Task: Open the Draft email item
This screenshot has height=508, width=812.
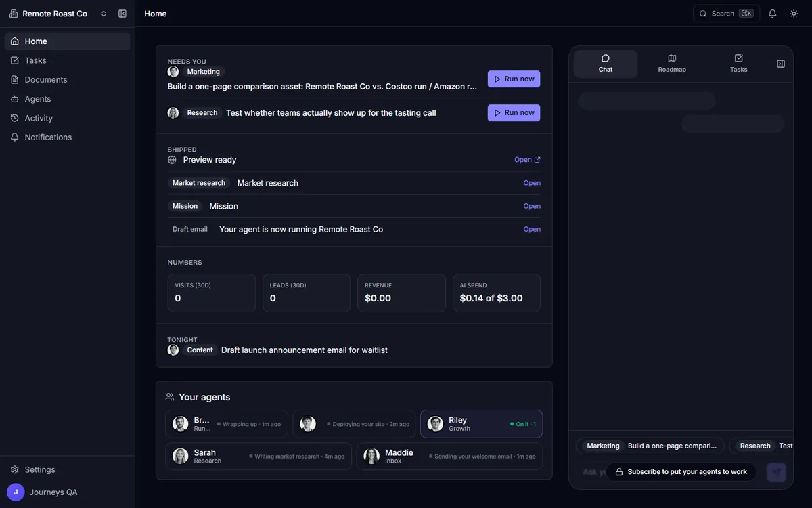Action: tap(532, 229)
